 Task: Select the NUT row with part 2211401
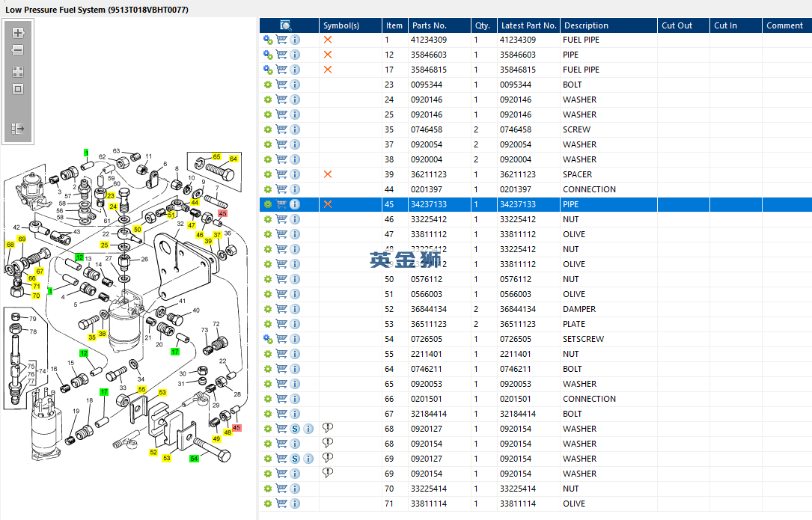click(535, 354)
